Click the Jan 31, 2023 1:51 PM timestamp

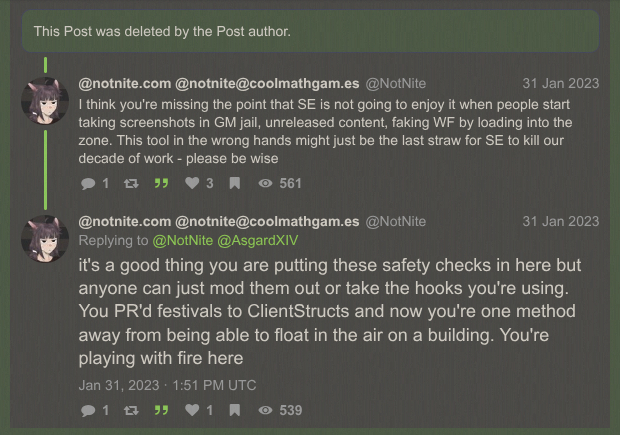click(x=167, y=384)
